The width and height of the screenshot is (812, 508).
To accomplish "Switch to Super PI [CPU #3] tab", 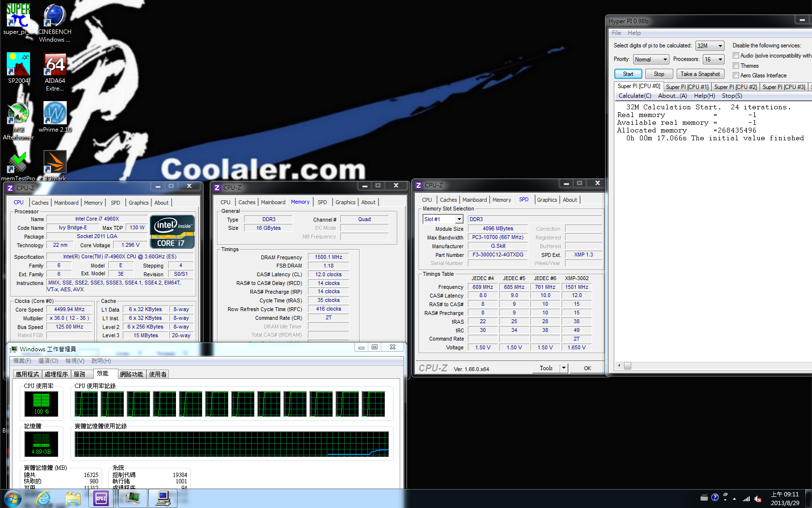I will pos(783,87).
